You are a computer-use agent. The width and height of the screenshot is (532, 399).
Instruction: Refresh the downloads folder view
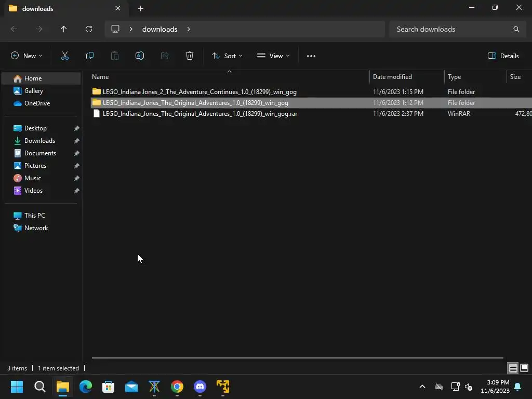[x=89, y=29]
